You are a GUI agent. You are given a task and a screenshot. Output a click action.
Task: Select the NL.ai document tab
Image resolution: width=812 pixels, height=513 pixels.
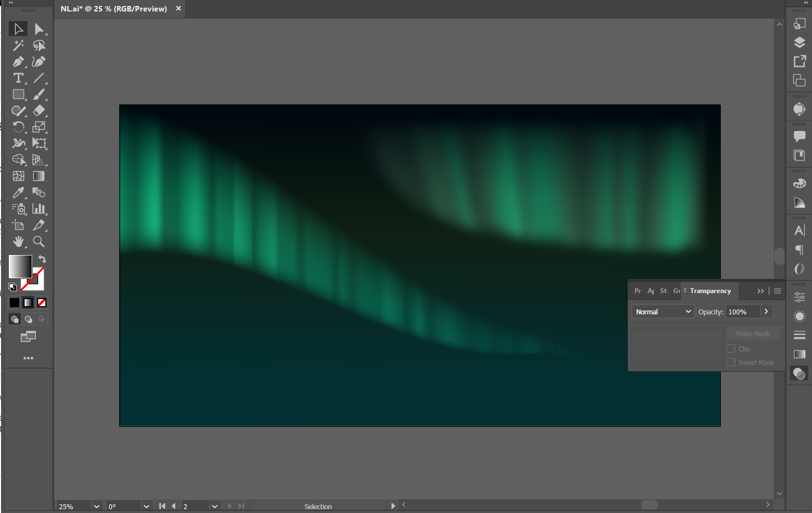coord(114,9)
